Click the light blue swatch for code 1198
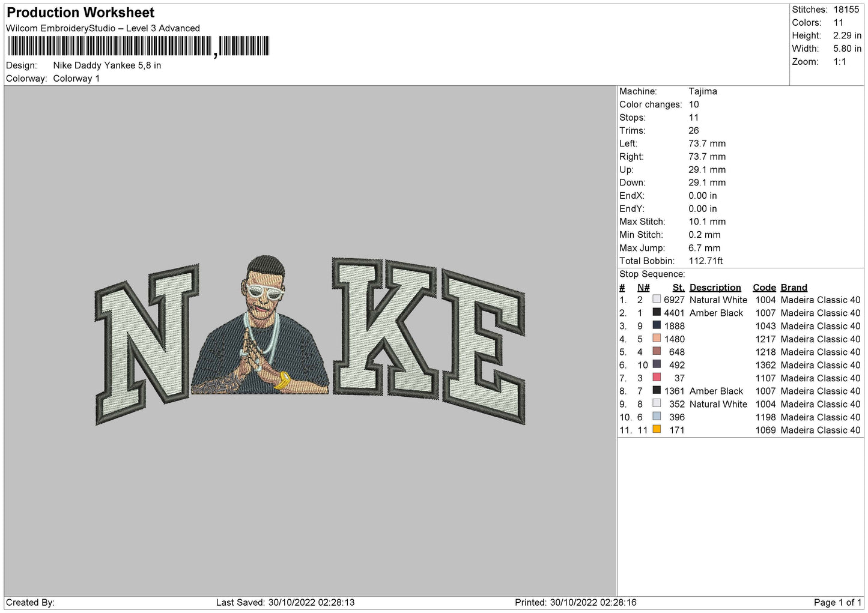 (657, 416)
